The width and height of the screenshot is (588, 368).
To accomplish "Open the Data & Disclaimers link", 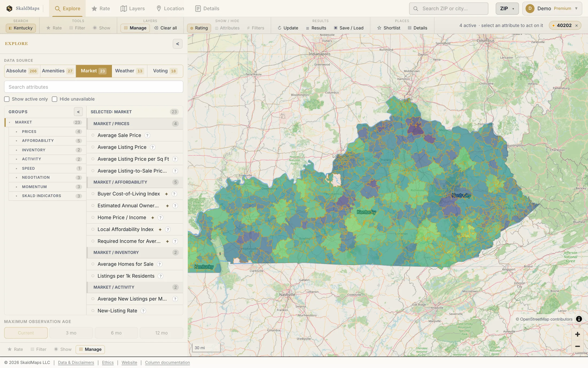I will click(76, 362).
